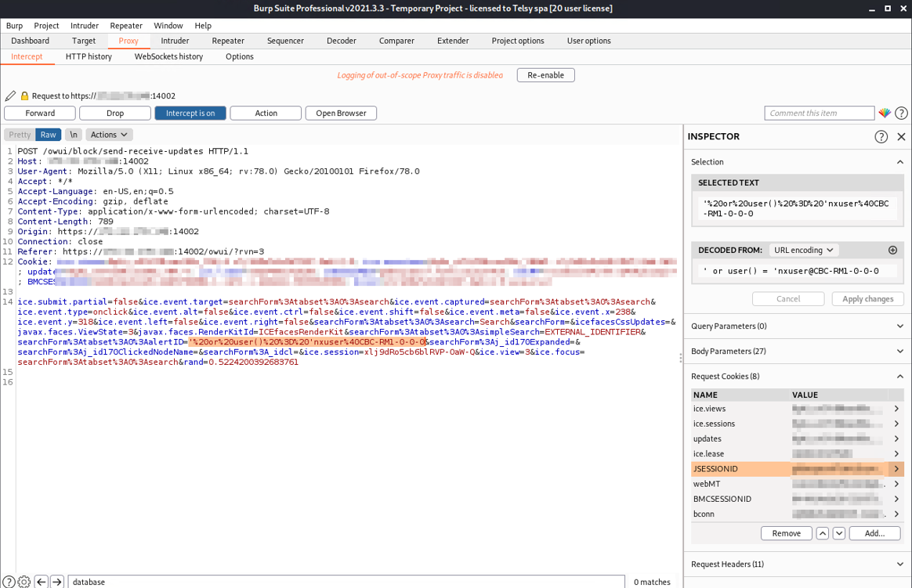
Task: Select the JSESSIONID cookie row
Action: [797, 469]
